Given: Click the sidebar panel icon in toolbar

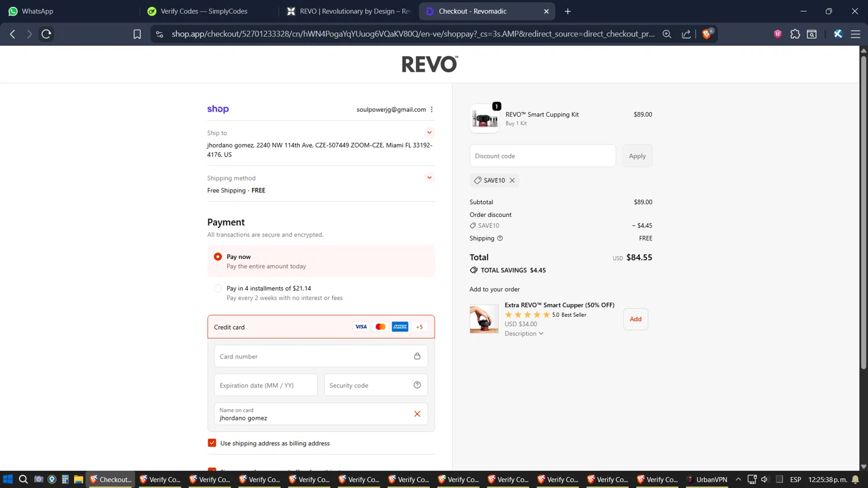Looking at the screenshot, I should pyautogui.click(x=812, y=34).
